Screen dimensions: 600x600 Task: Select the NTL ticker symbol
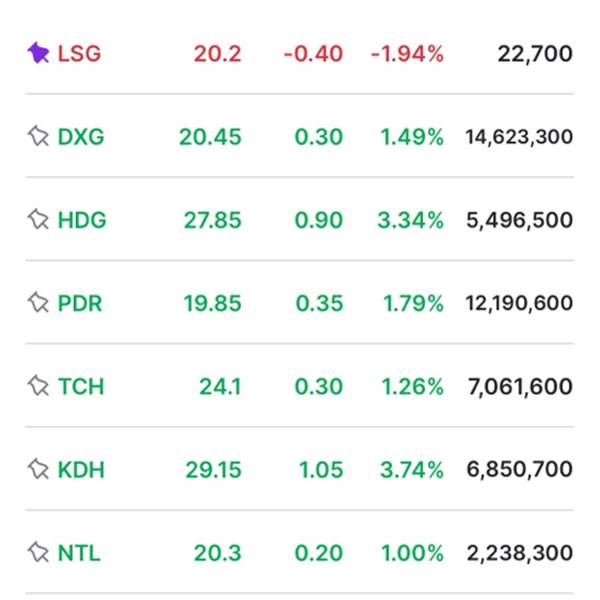[x=79, y=552]
